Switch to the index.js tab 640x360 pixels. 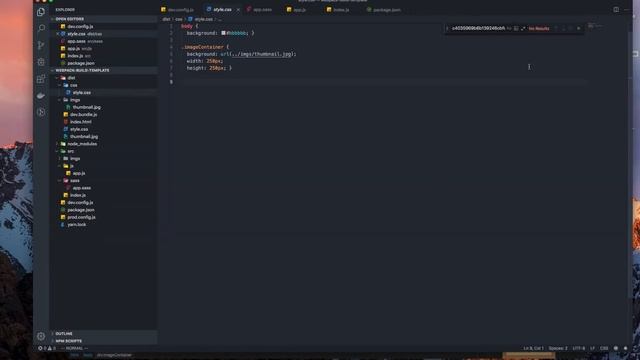[x=338, y=9]
